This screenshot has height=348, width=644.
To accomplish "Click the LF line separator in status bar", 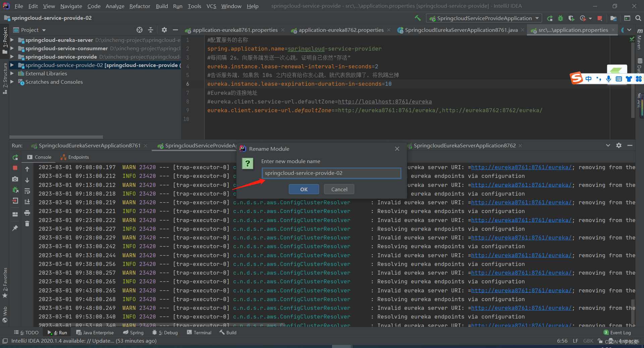I will (576, 341).
